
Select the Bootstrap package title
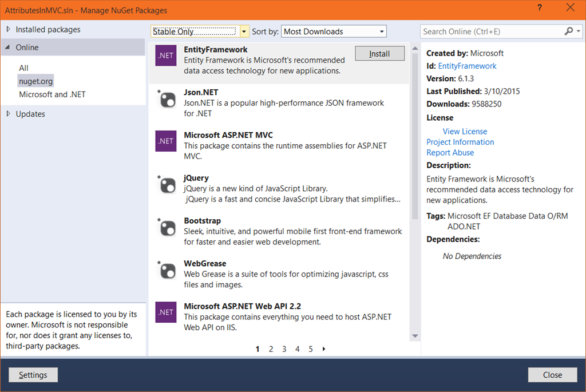coord(202,221)
